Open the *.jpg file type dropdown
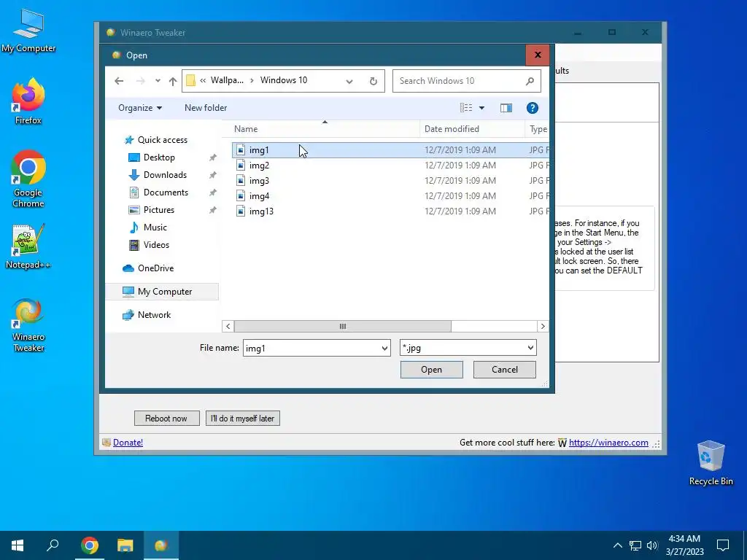747x560 pixels. click(468, 348)
